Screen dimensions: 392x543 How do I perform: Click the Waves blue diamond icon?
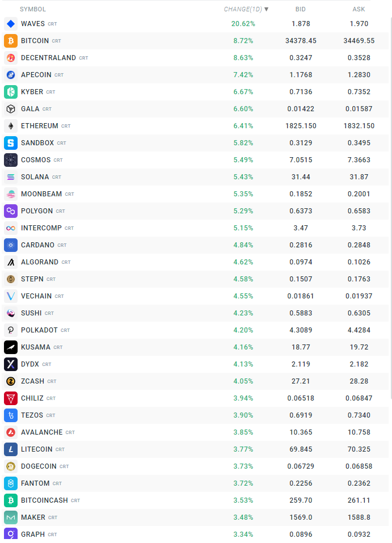coord(11,24)
